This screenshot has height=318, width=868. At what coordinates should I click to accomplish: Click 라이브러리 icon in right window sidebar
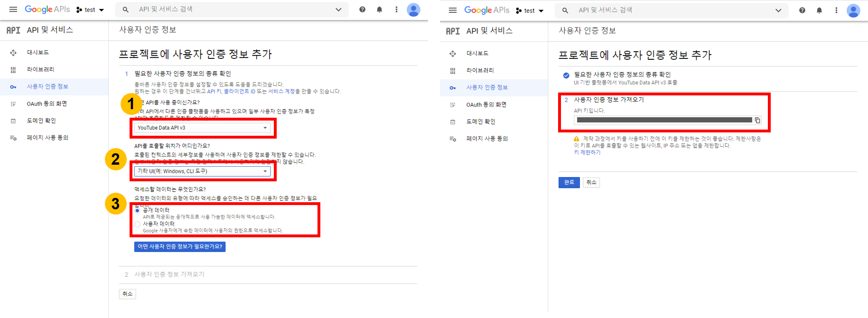pyautogui.click(x=453, y=71)
